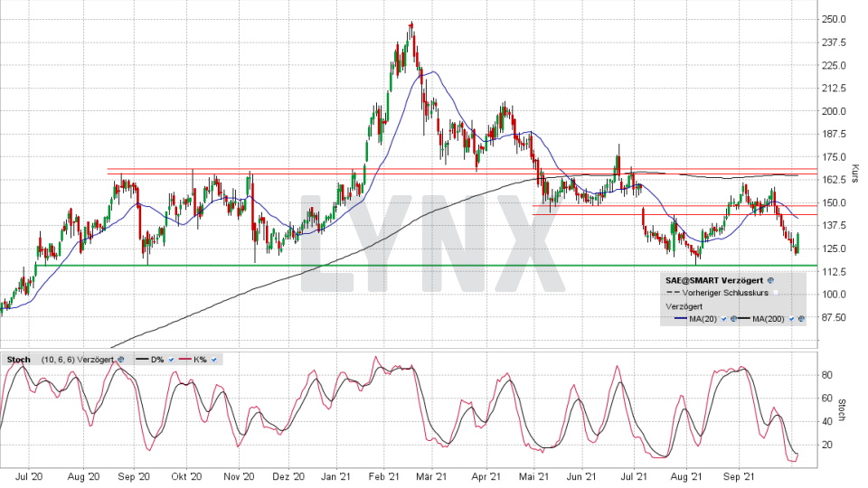Click the globe icon beside Stoch (10, 6, 6) Verzögert

tap(120, 360)
